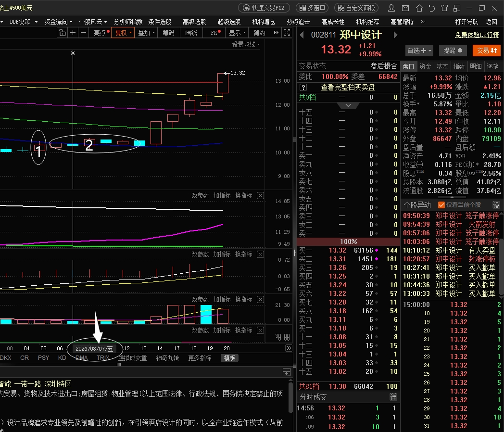The height and width of the screenshot is (432, 504).
Task: Select date 2026/08/07 on time axis
Action: [94, 349]
